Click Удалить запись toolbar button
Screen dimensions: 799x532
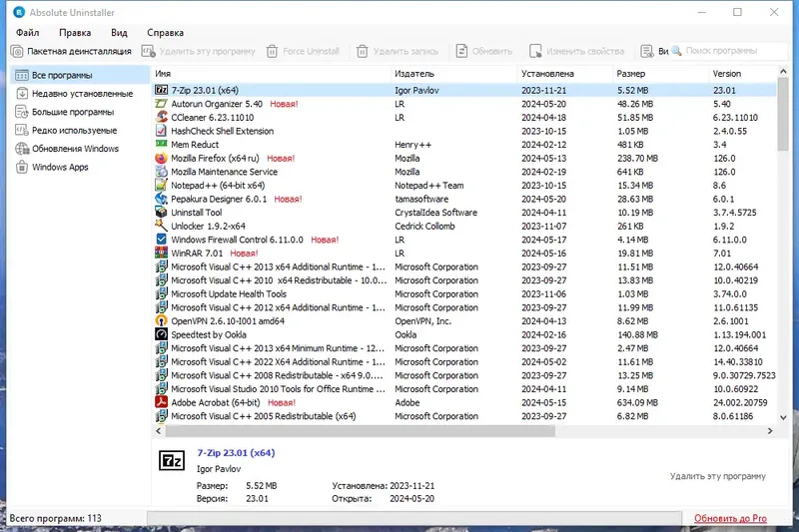pyautogui.click(x=397, y=52)
